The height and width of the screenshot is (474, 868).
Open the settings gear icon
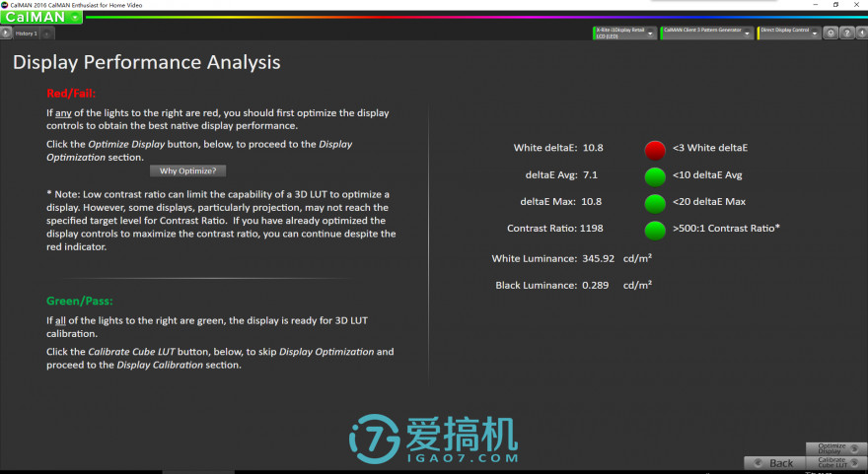(831, 34)
